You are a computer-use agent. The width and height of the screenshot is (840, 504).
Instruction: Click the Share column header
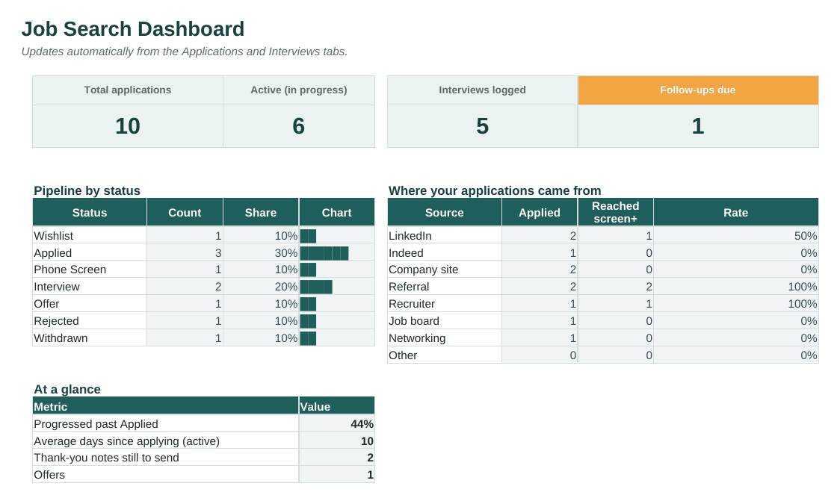(x=261, y=212)
